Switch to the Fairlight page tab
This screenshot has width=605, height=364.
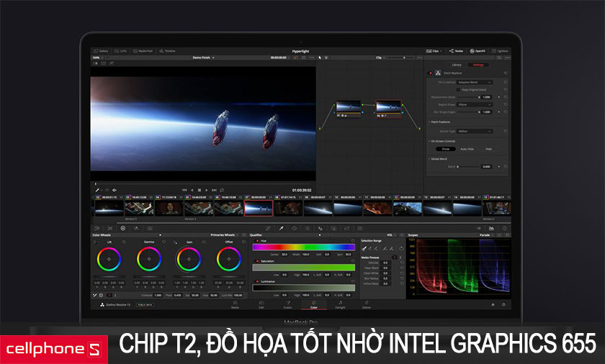click(x=340, y=305)
